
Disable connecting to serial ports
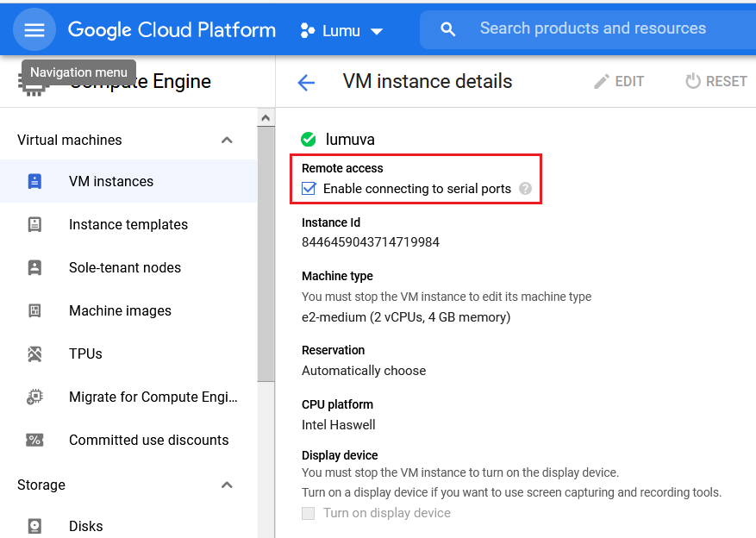click(309, 186)
